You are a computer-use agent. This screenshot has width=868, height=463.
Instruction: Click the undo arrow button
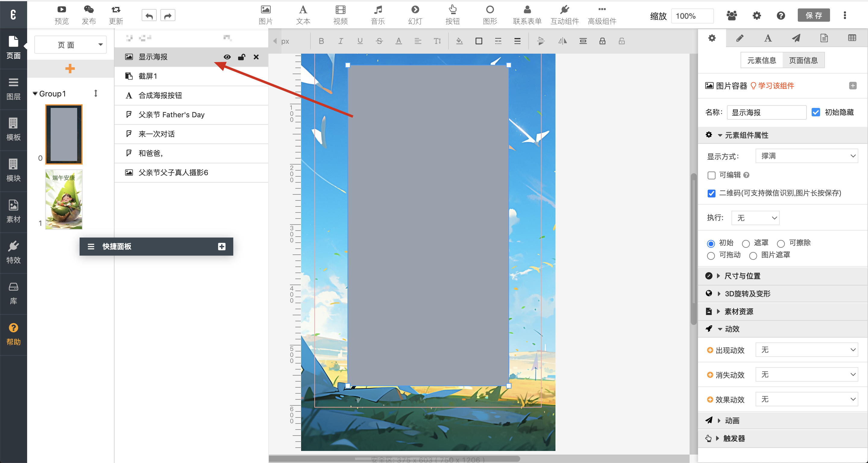pyautogui.click(x=149, y=15)
